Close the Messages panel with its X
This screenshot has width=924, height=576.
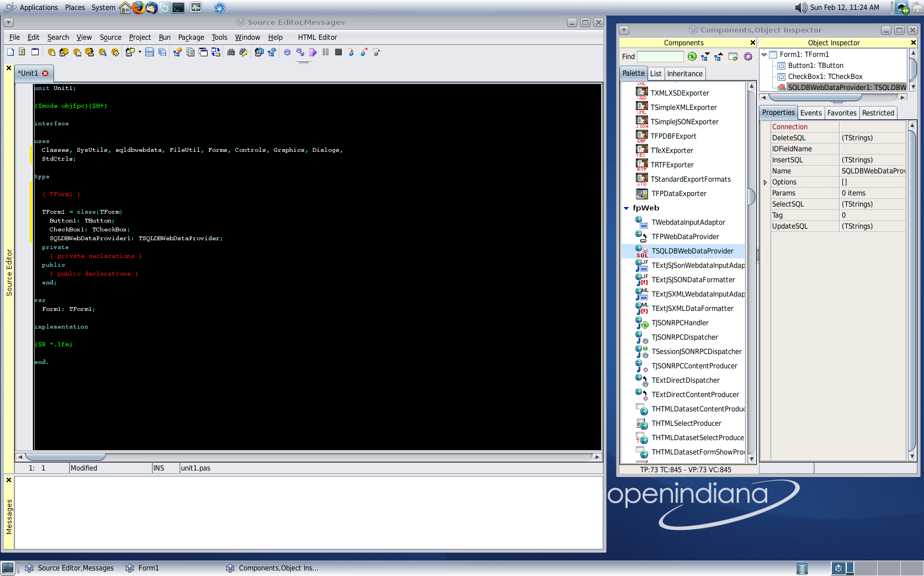tap(9, 480)
